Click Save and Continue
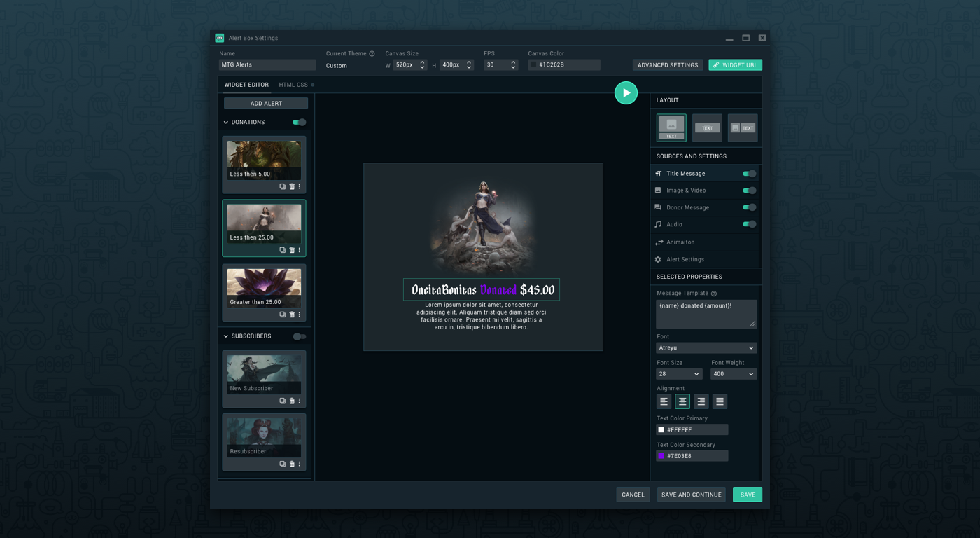Image resolution: width=980 pixels, height=538 pixels. [691, 495]
